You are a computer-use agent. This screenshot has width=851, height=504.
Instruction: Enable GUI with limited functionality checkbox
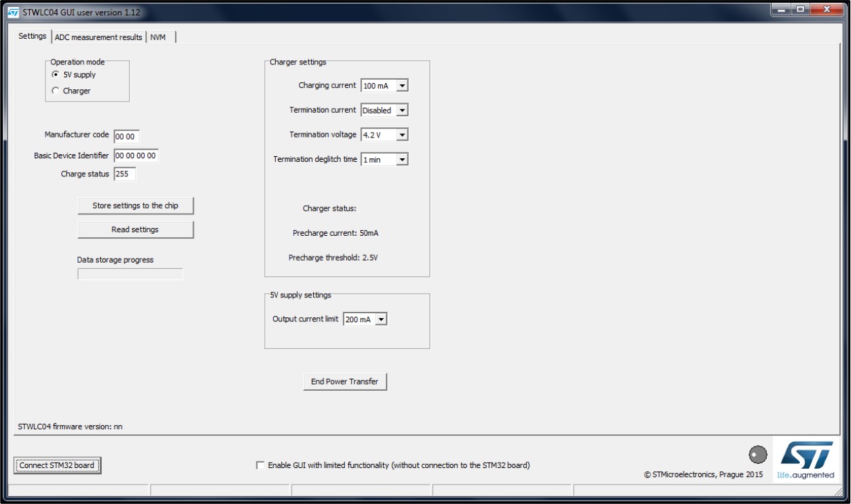(260, 465)
